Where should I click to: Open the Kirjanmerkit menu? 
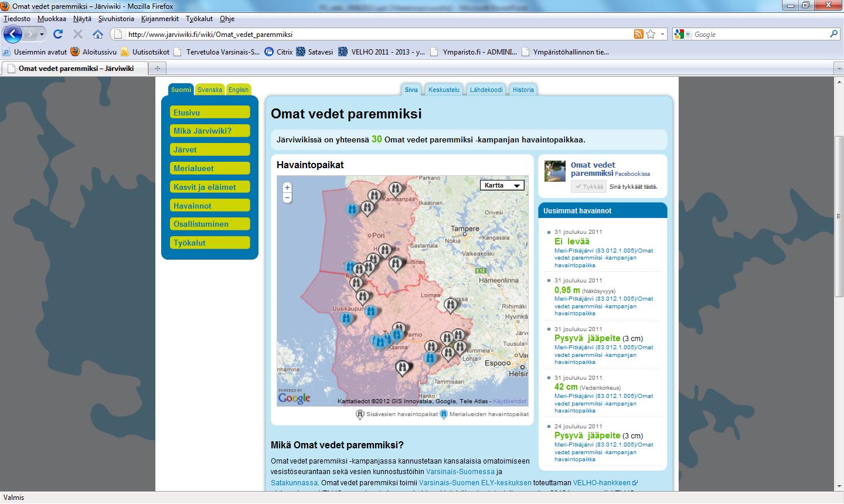(x=160, y=19)
